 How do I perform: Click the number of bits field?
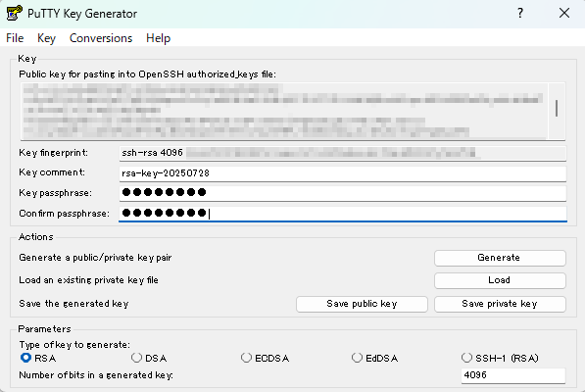tap(513, 375)
